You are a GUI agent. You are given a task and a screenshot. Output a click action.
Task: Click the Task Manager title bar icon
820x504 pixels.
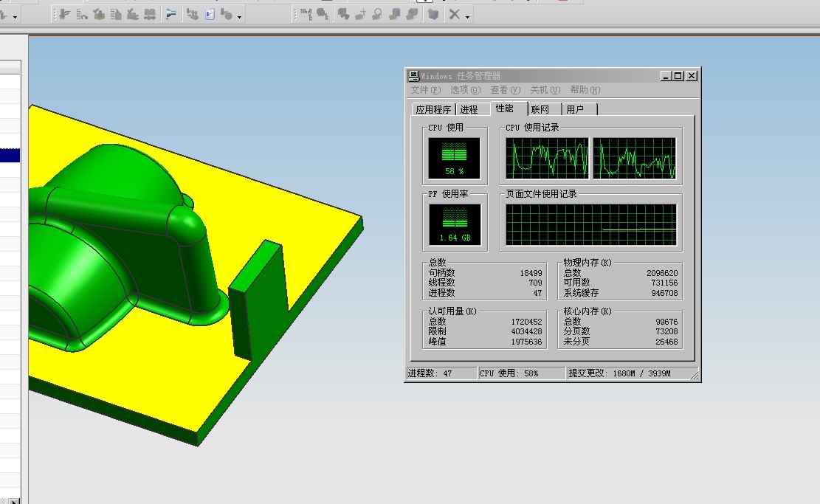(413, 76)
